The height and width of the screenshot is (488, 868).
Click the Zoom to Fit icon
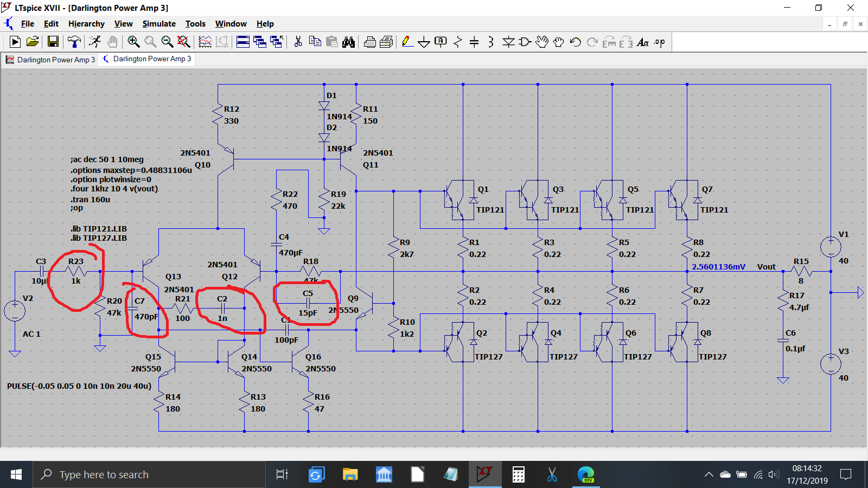pyautogui.click(x=184, y=42)
